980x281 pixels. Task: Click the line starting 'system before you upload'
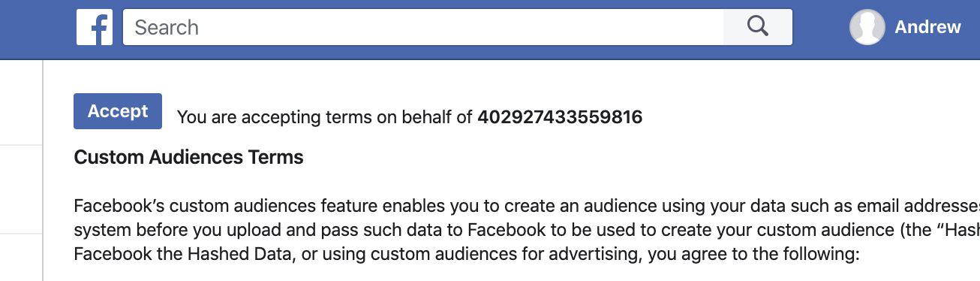click(x=527, y=231)
